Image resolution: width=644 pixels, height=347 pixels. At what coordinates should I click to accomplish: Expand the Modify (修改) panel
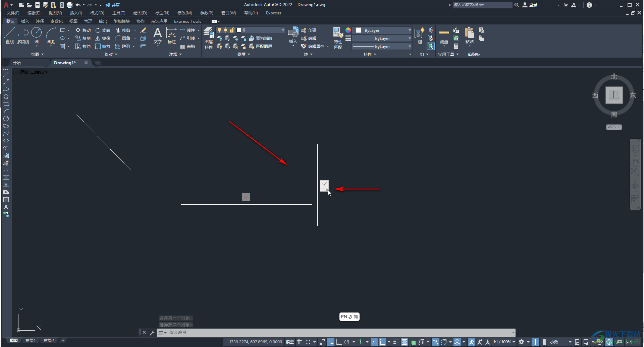coord(111,54)
